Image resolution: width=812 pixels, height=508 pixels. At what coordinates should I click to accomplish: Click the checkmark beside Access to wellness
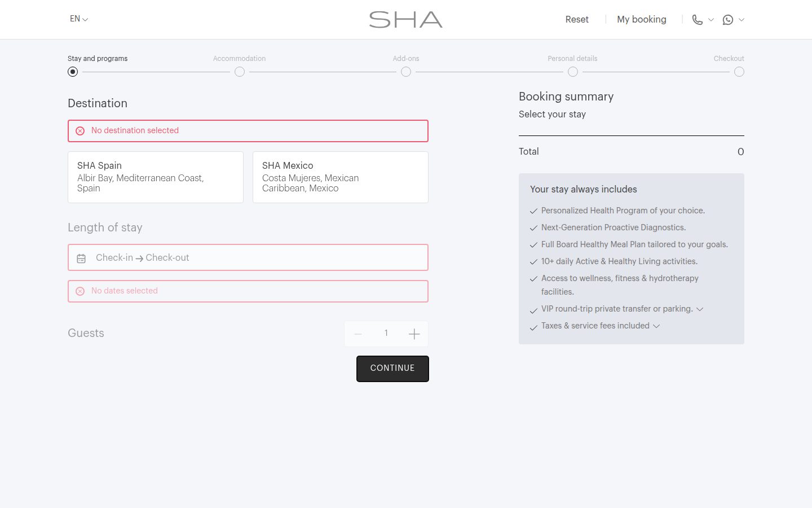[533, 279]
